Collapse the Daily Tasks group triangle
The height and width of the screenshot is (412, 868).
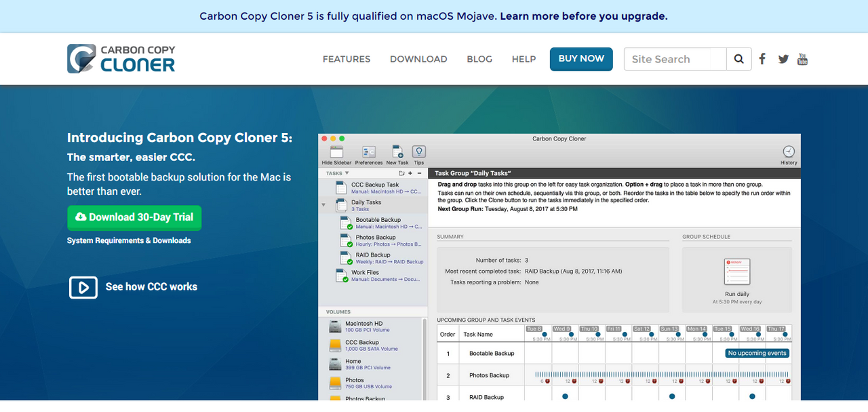[323, 204]
